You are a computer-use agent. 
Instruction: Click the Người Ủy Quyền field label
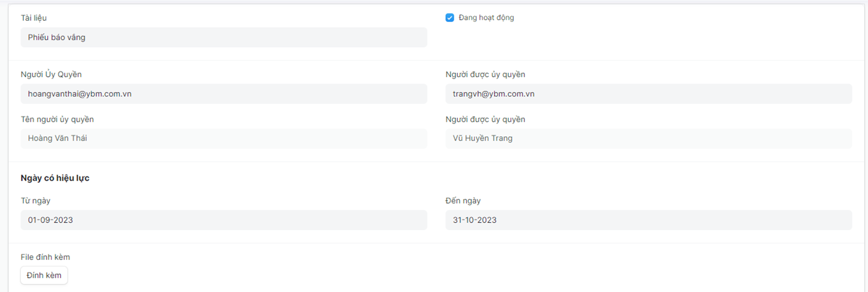click(51, 74)
